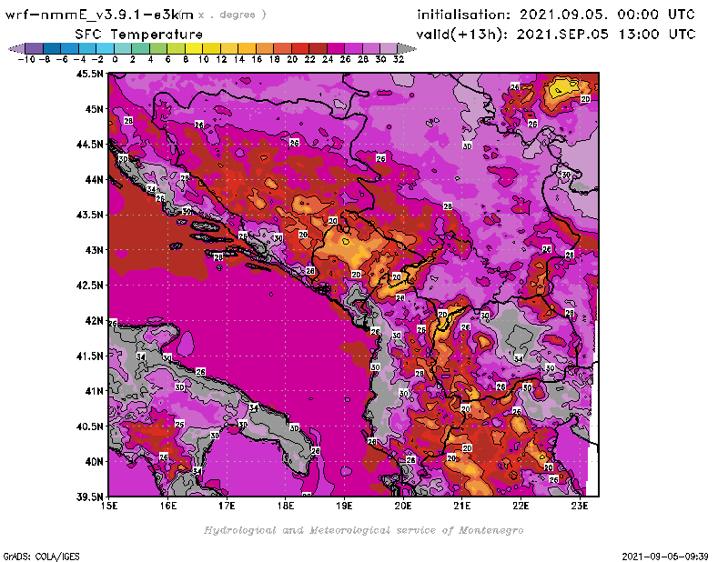Click the 22E longitude label
This screenshot has height=562, width=728.
(x=521, y=506)
